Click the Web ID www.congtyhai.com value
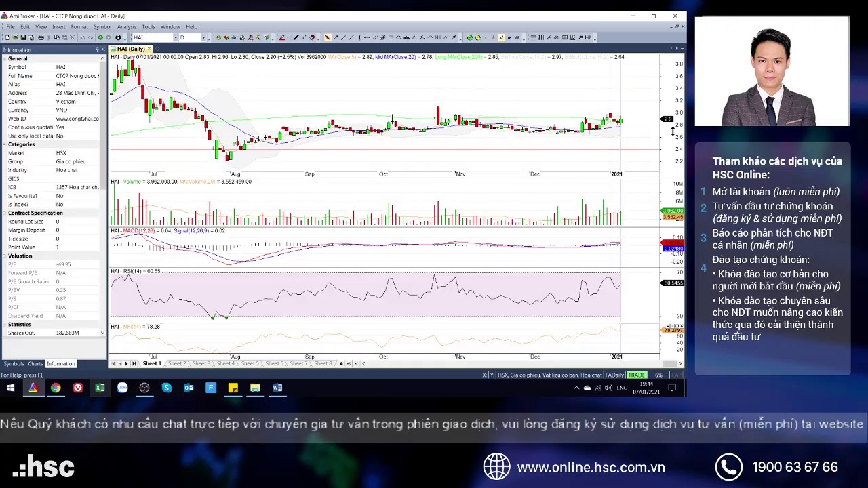Image resolution: width=868 pixels, height=488 pixels. tap(77, 119)
